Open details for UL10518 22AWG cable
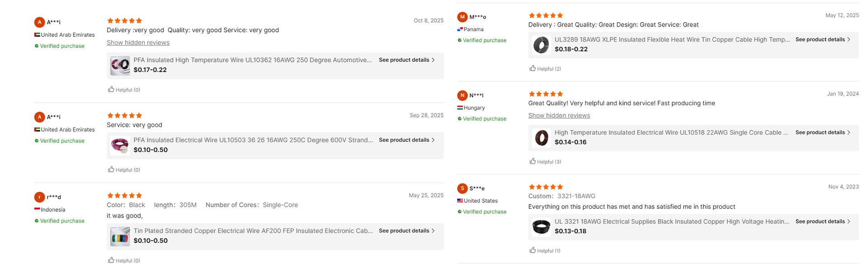Image resolution: width=868 pixels, height=271 pixels. click(x=823, y=132)
